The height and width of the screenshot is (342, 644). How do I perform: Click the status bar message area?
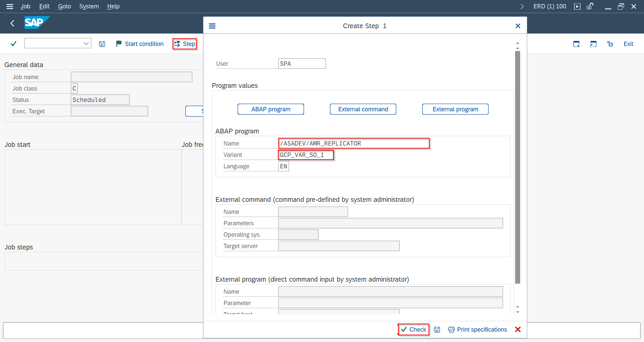(103, 331)
